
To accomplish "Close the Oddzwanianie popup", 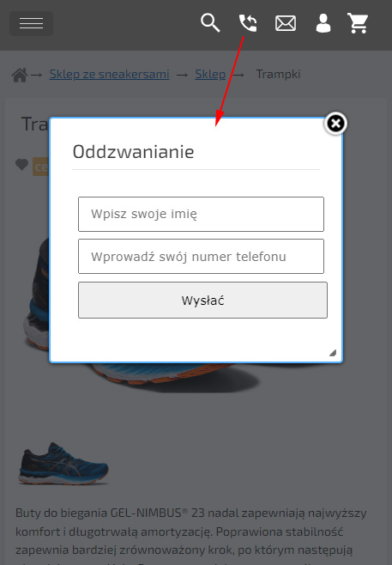I will tap(335, 124).
